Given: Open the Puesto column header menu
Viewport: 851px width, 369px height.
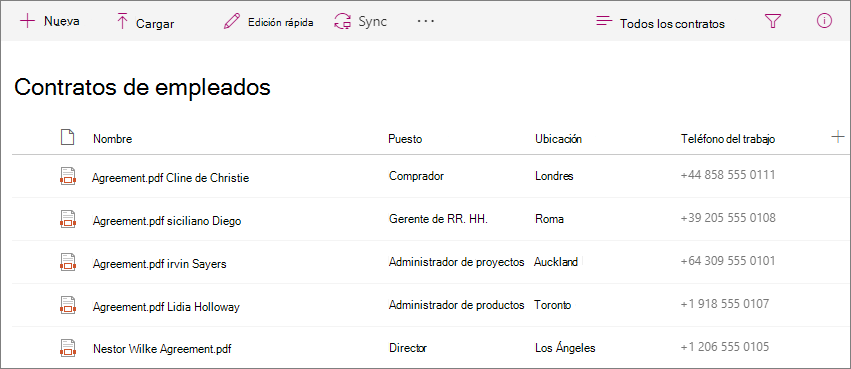Looking at the screenshot, I should tap(405, 139).
